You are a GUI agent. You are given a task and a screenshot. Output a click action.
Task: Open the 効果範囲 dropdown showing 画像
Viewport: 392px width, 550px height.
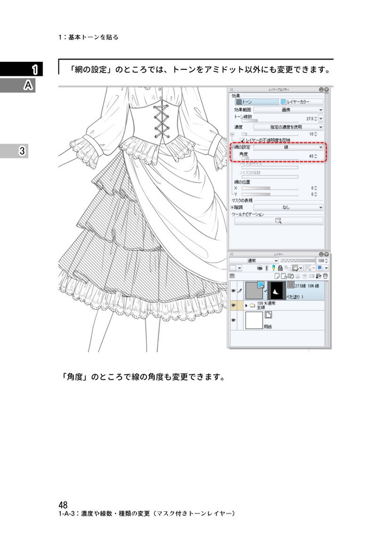click(x=288, y=110)
